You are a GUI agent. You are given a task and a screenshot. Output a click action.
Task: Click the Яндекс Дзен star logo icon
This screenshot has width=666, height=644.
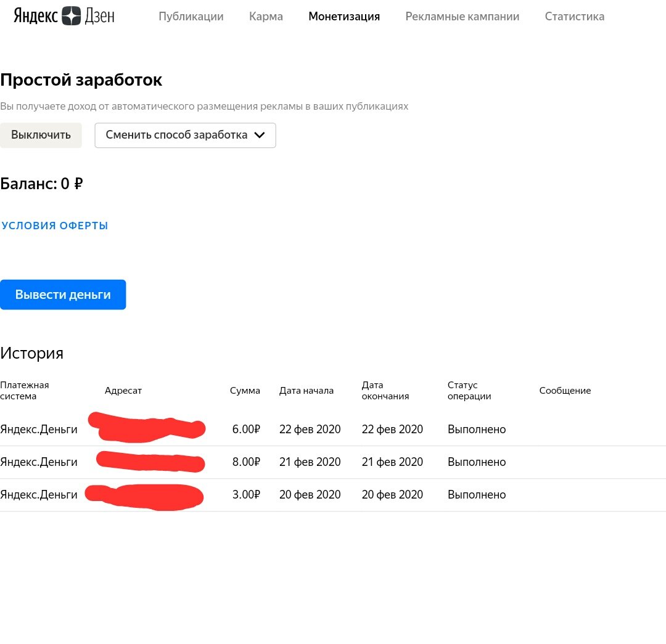coord(72,16)
